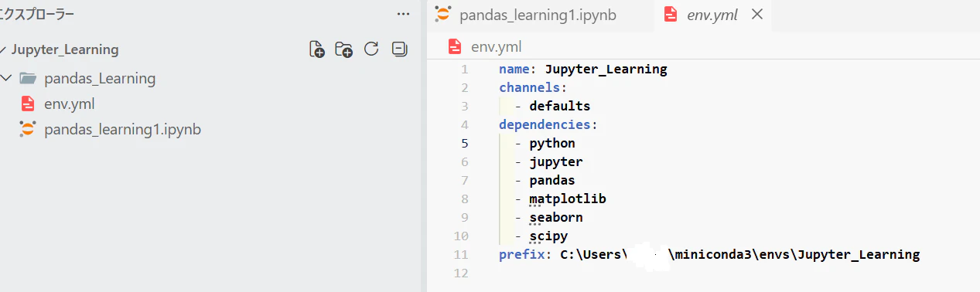This screenshot has width=980, height=292.
Task: Click the New File icon in Explorer
Action: (317, 49)
